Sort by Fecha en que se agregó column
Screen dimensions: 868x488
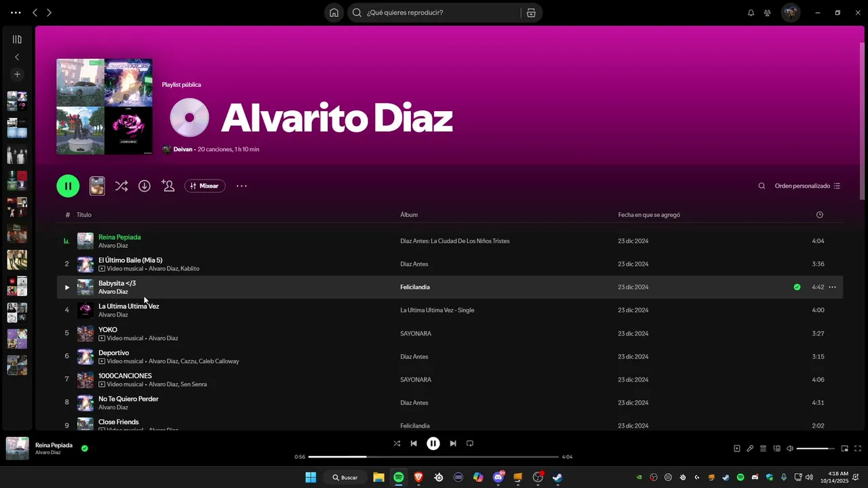click(649, 215)
